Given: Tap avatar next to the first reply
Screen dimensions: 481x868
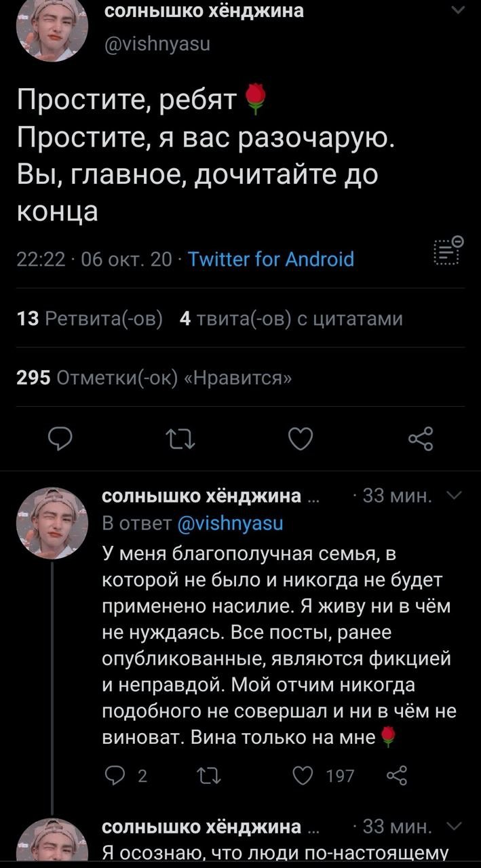Looking at the screenshot, I should click(52, 524).
